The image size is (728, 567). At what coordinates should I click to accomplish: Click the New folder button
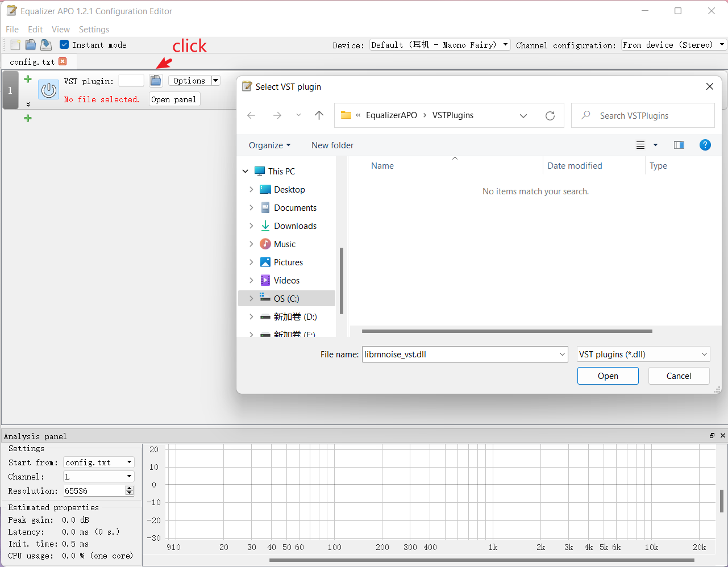coord(332,145)
